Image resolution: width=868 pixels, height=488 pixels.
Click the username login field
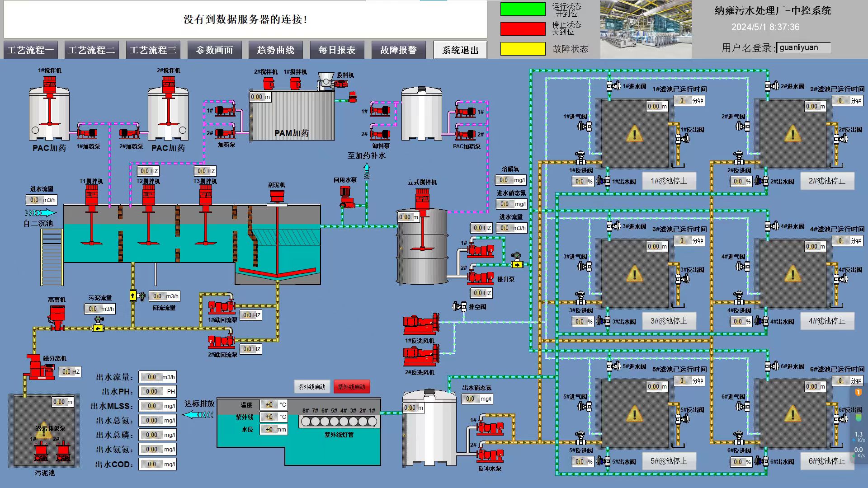804,47
